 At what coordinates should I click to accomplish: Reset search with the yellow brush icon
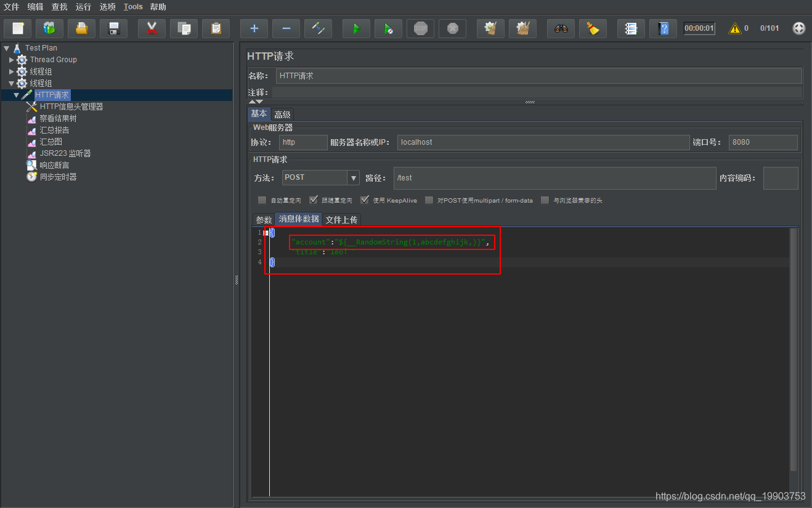point(593,28)
